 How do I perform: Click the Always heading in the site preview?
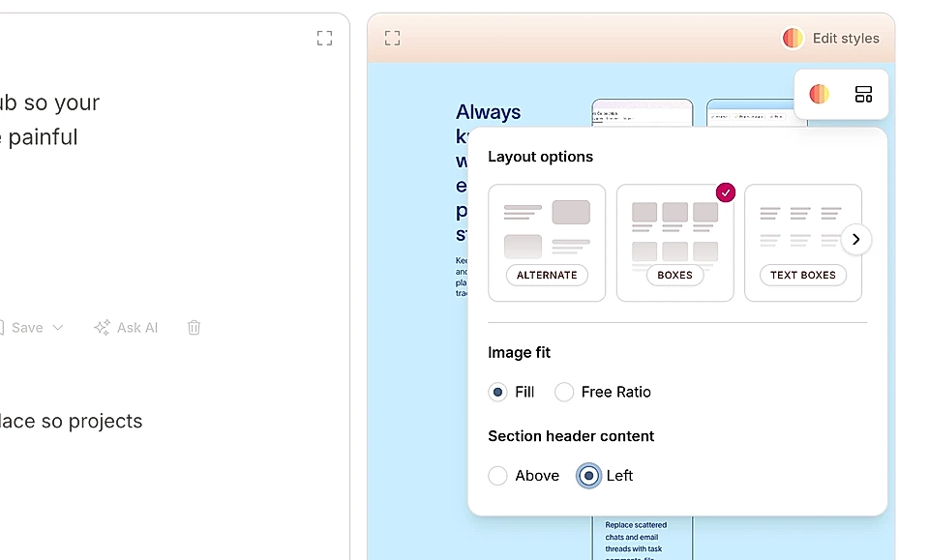(488, 112)
